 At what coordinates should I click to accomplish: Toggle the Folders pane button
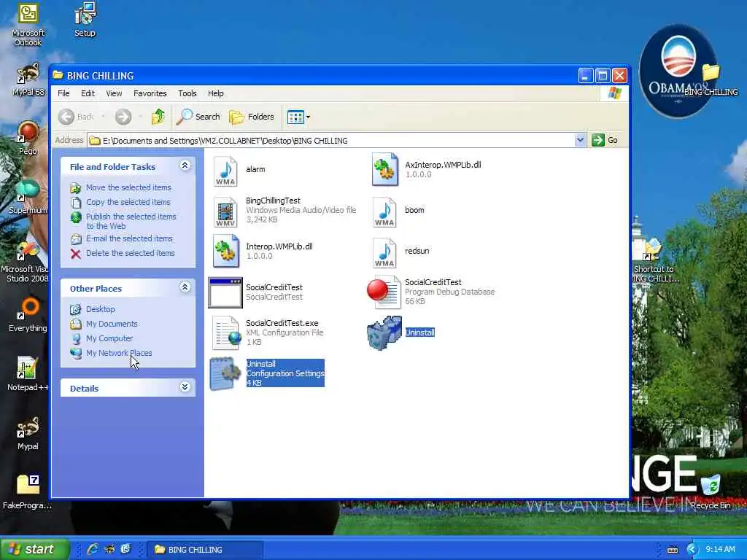tap(252, 117)
